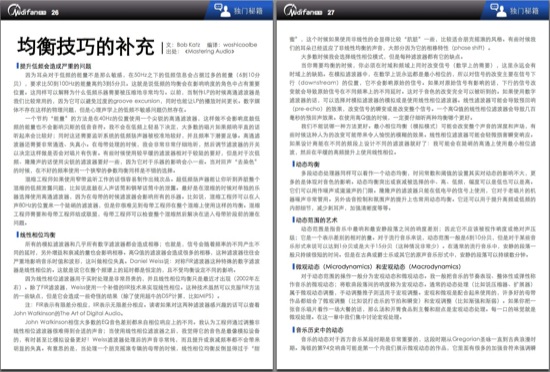Image resolution: width=550 pixels, height=372 pixels.
Task: Click the author name Bob Katz
Action: pyautogui.click(x=188, y=45)
